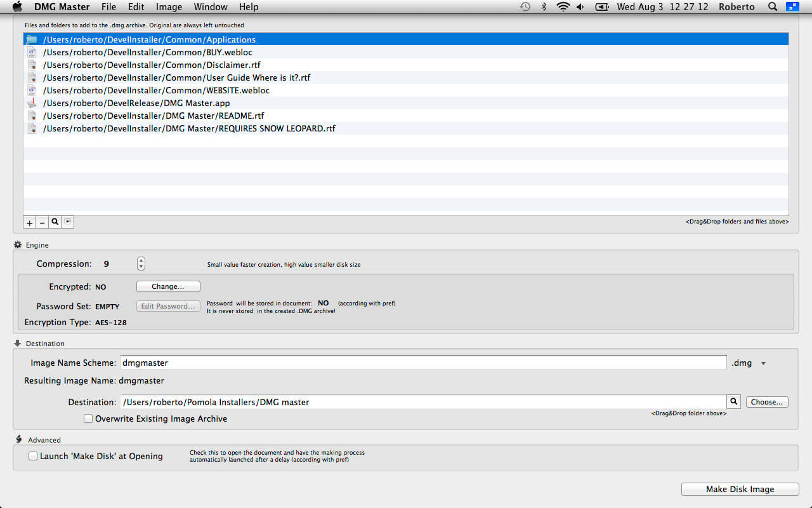Viewport: 812px width, 508px height.
Task: Open the Window menu
Action: (211, 7)
